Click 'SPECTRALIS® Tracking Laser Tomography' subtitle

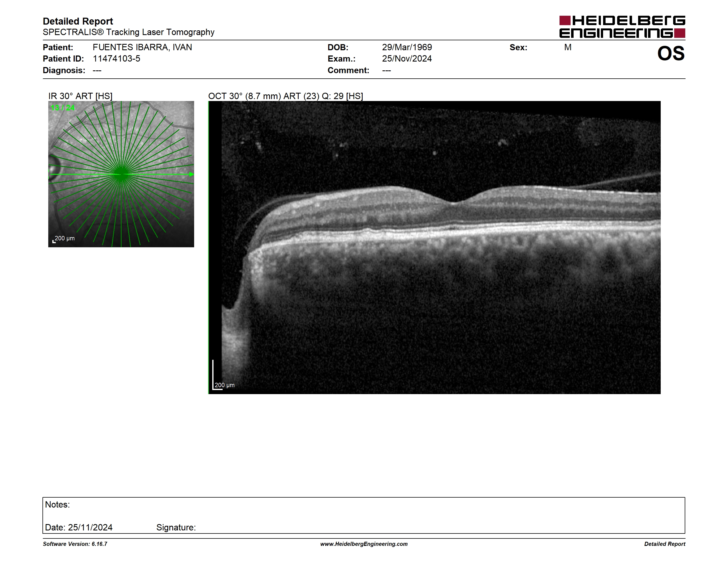(129, 32)
